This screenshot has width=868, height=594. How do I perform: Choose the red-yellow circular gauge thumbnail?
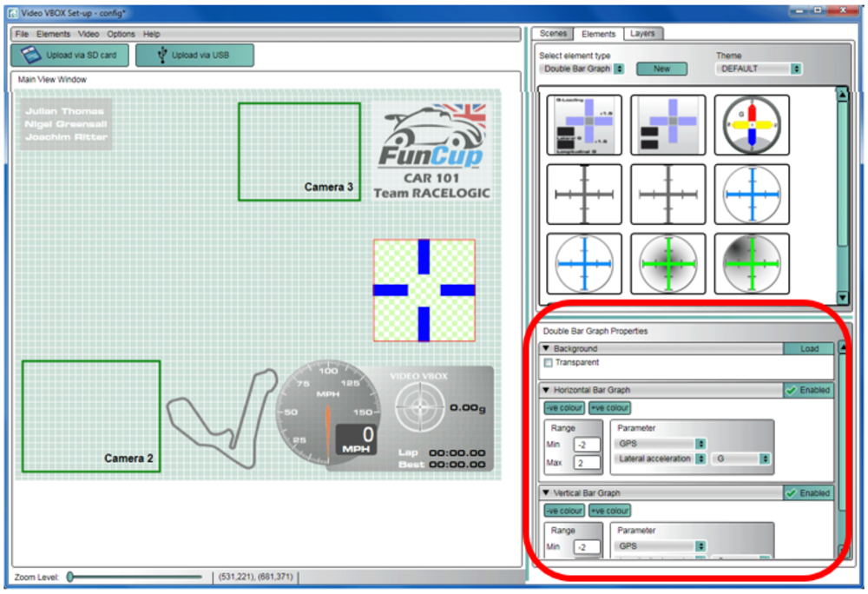point(752,125)
